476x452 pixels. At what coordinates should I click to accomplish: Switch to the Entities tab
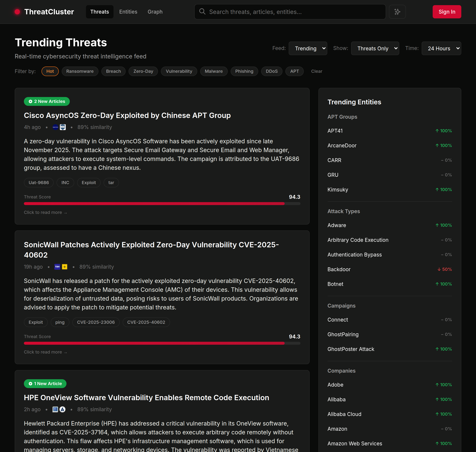(128, 12)
